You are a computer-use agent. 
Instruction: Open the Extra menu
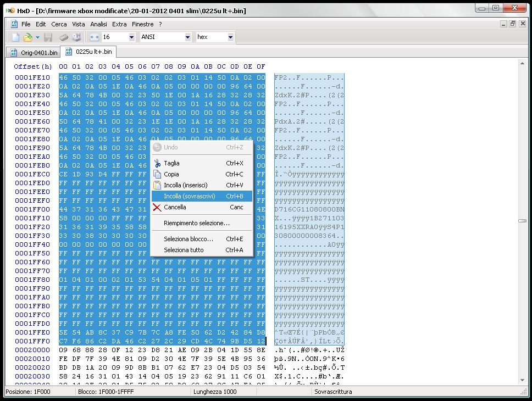pos(119,24)
